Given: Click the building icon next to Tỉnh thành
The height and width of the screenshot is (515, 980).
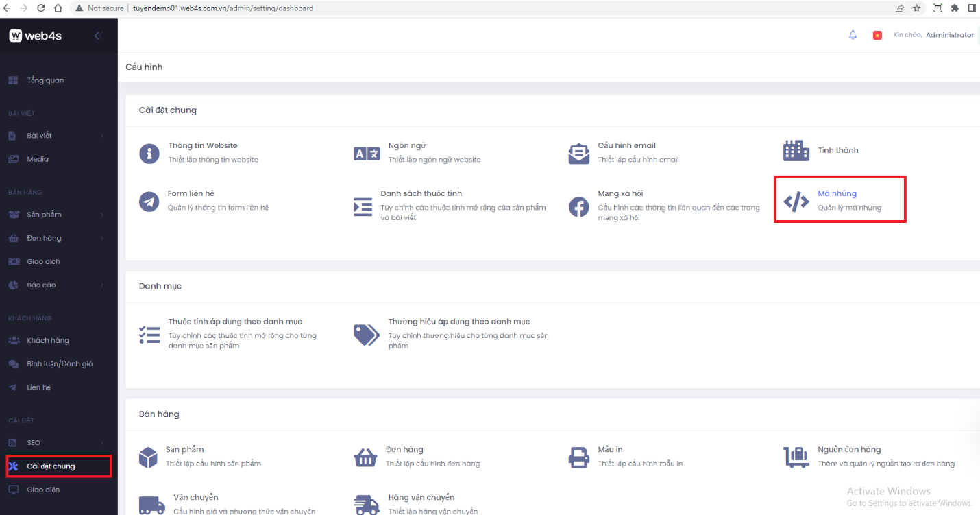Looking at the screenshot, I should click(x=795, y=150).
